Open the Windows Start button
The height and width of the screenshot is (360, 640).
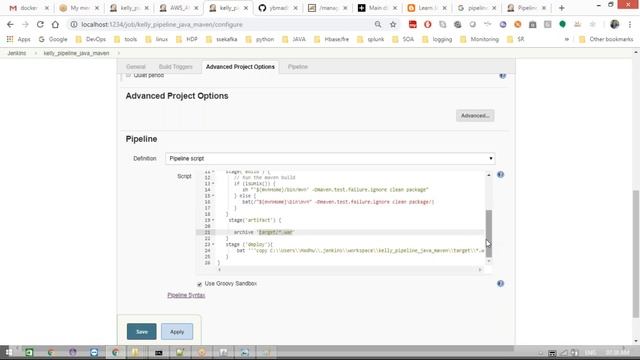tap(8, 352)
